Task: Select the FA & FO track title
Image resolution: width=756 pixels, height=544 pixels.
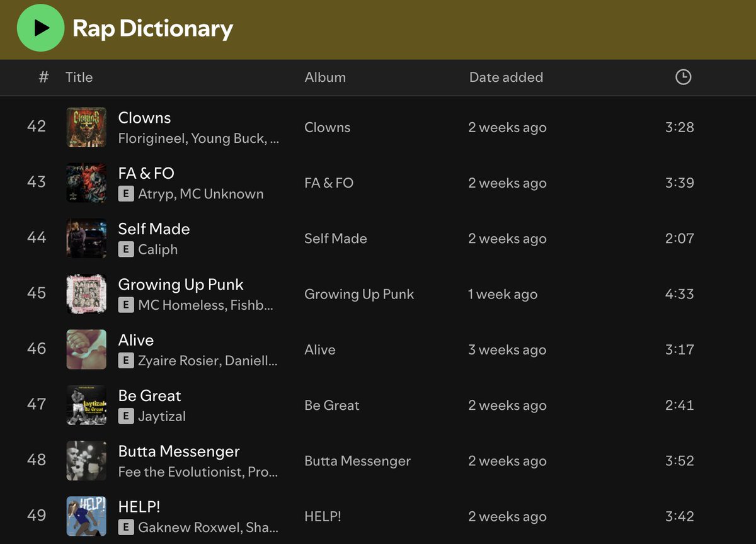Action: (x=146, y=173)
